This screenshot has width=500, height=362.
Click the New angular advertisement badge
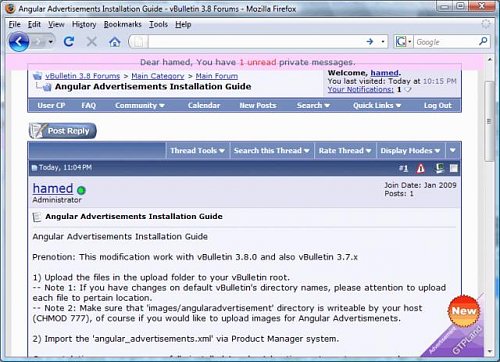[464, 311]
